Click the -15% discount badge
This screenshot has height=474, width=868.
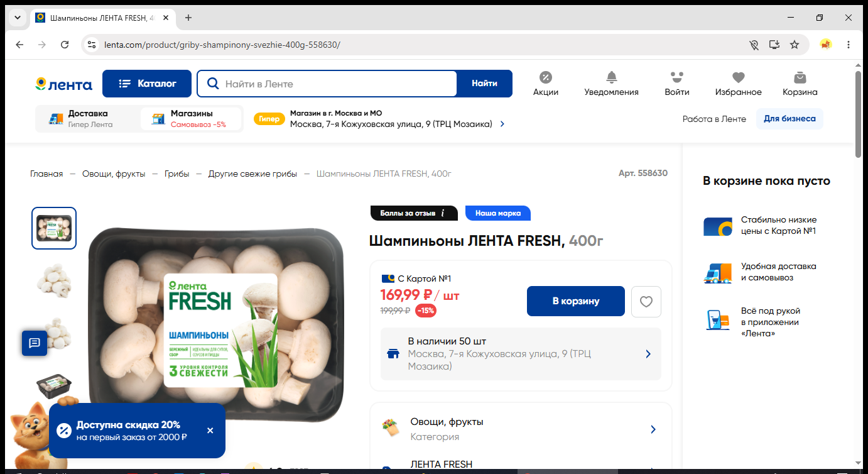click(x=426, y=311)
